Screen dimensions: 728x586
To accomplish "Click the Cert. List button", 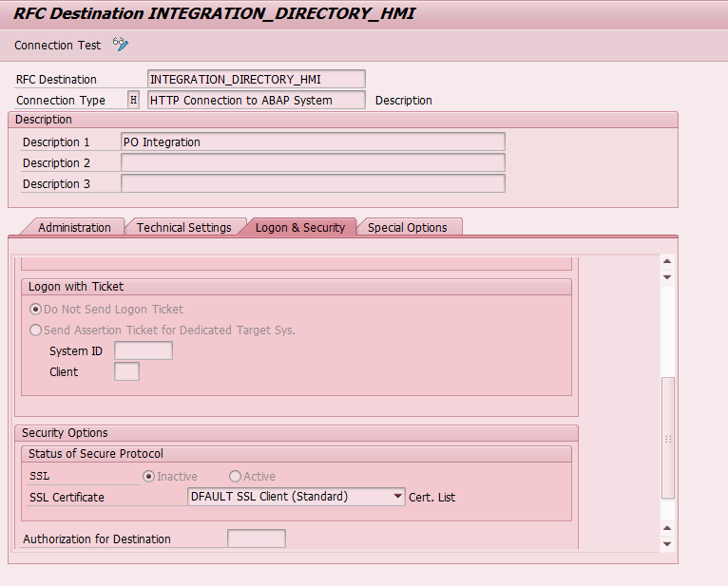I will (431, 498).
